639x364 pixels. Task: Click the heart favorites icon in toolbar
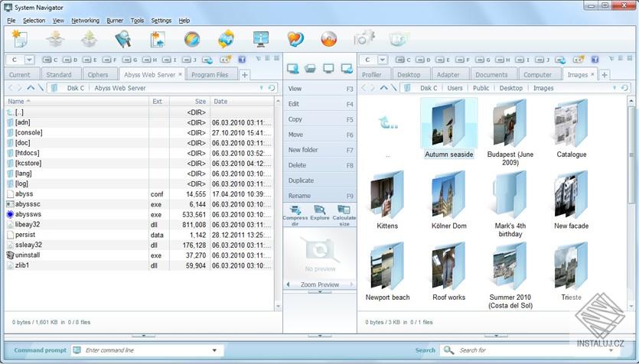(x=295, y=39)
